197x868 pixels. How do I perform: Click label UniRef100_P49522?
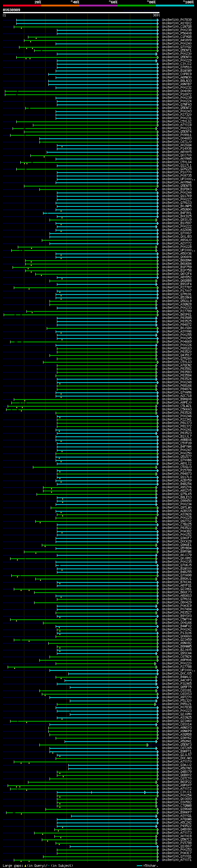pyautogui.click(x=177, y=826)
